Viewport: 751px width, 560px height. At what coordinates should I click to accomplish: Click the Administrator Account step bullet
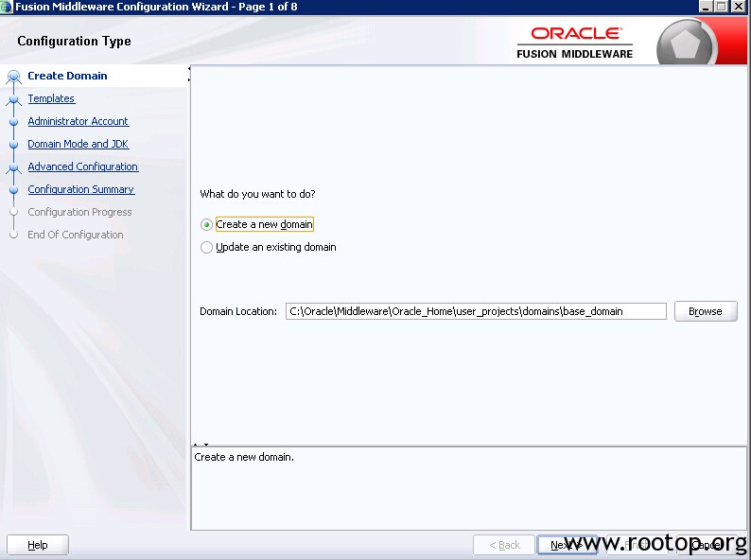14,122
